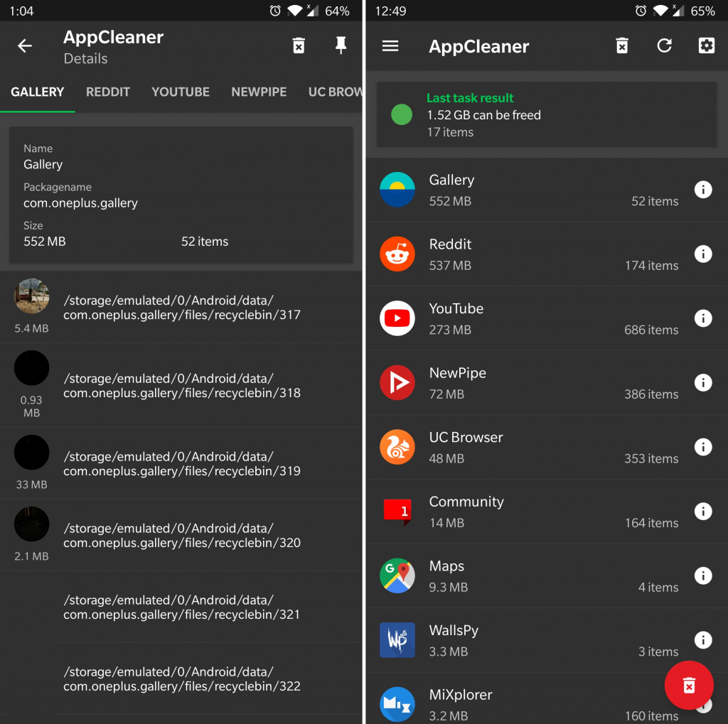728x724 pixels.
Task: Tap the MiXplorer row name label
Action: coord(461,695)
